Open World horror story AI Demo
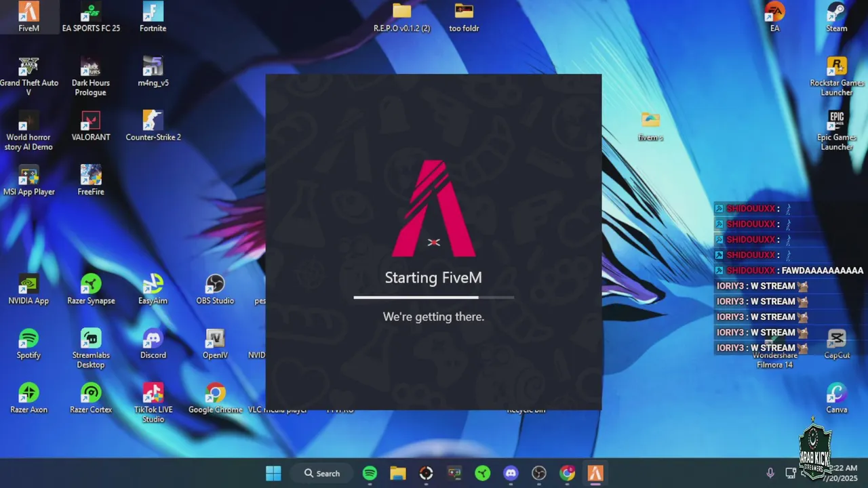The height and width of the screenshot is (488, 868). (28, 131)
